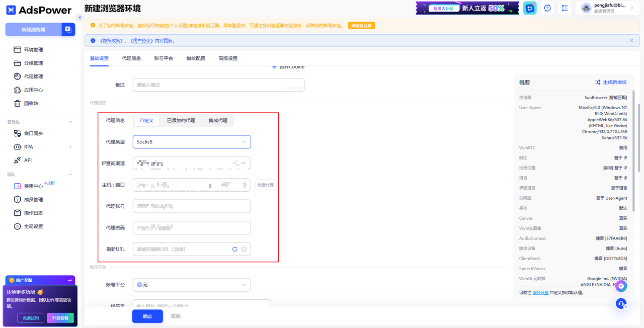This screenshot has height=328, width=644.
Task: Switch to 基础设置 tab
Action: coord(99,58)
